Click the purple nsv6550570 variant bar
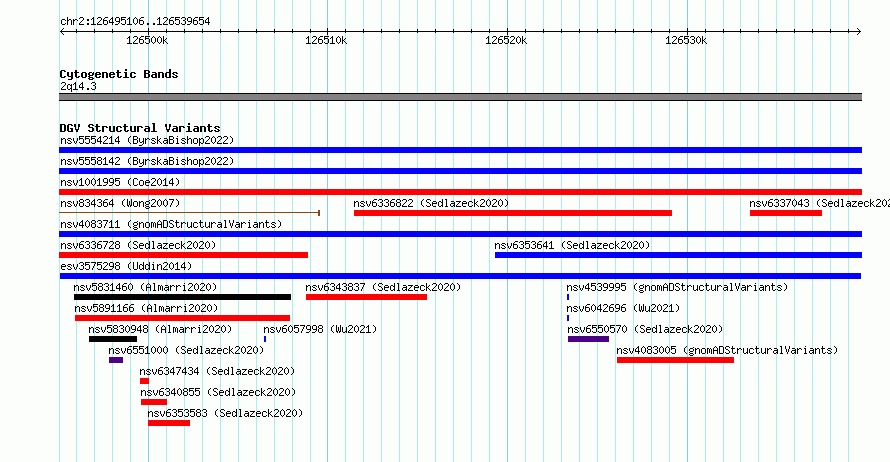 [x=589, y=339]
